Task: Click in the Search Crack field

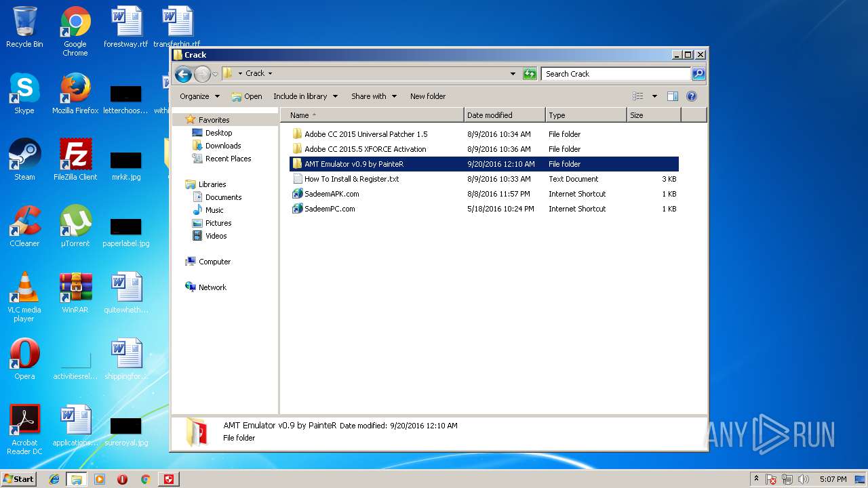Action: coord(616,74)
